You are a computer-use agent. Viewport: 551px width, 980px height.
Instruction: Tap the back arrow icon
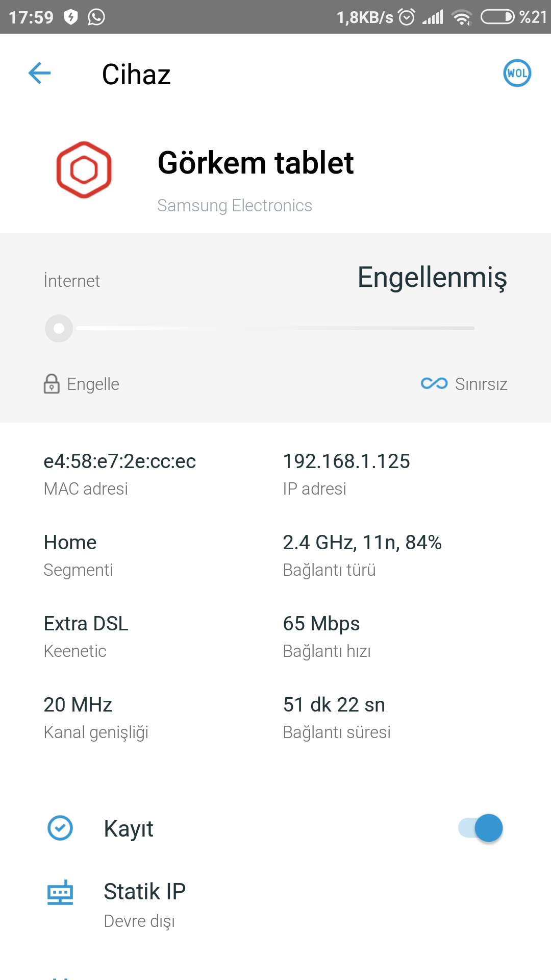point(39,73)
